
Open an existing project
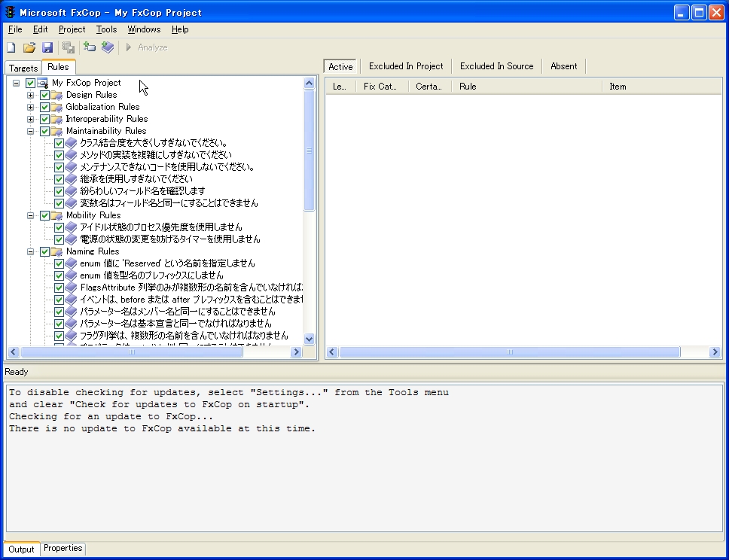(29, 47)
